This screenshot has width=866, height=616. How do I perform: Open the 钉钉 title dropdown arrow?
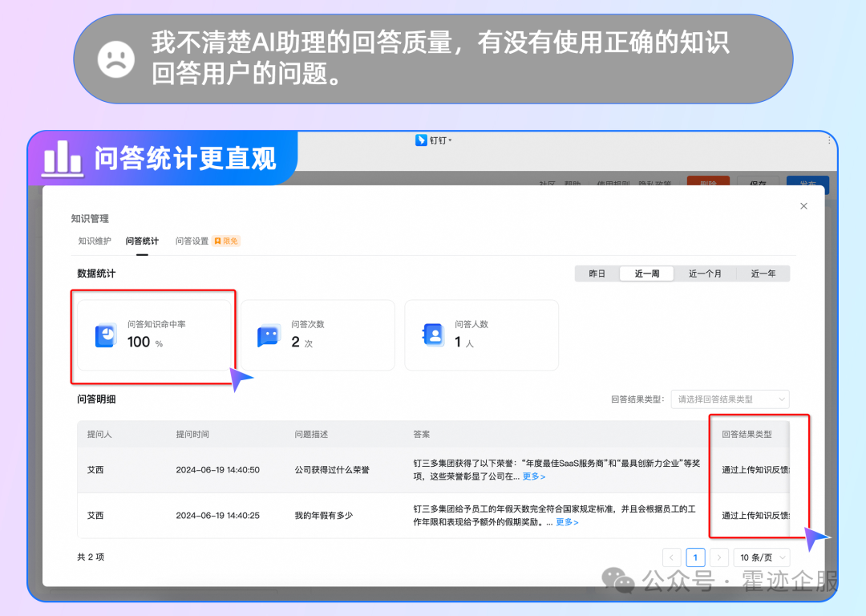450,140
